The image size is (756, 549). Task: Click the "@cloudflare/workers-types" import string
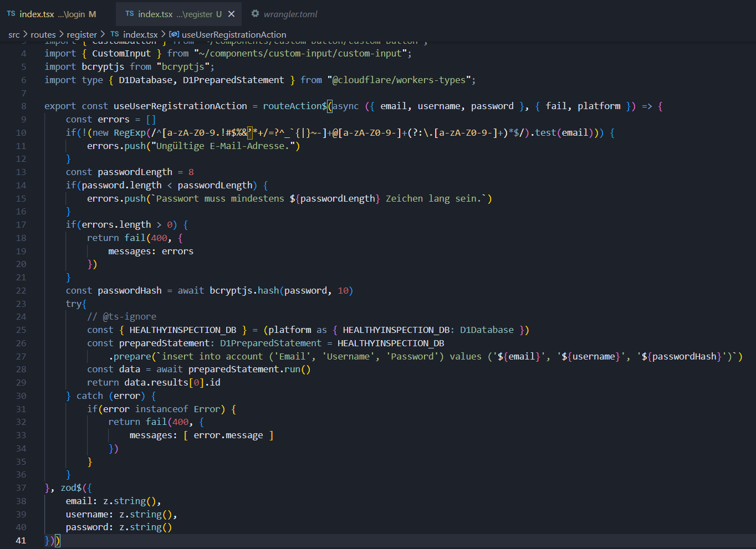[x=399, y=80]
